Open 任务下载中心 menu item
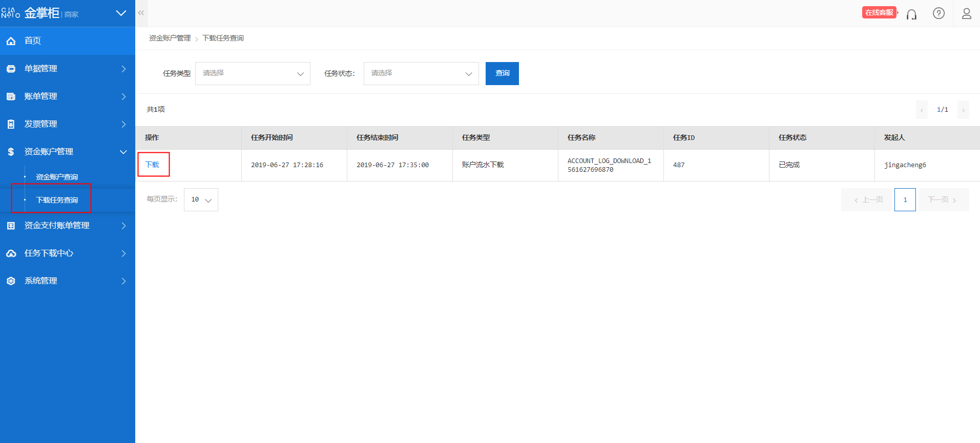 (68, 253)
